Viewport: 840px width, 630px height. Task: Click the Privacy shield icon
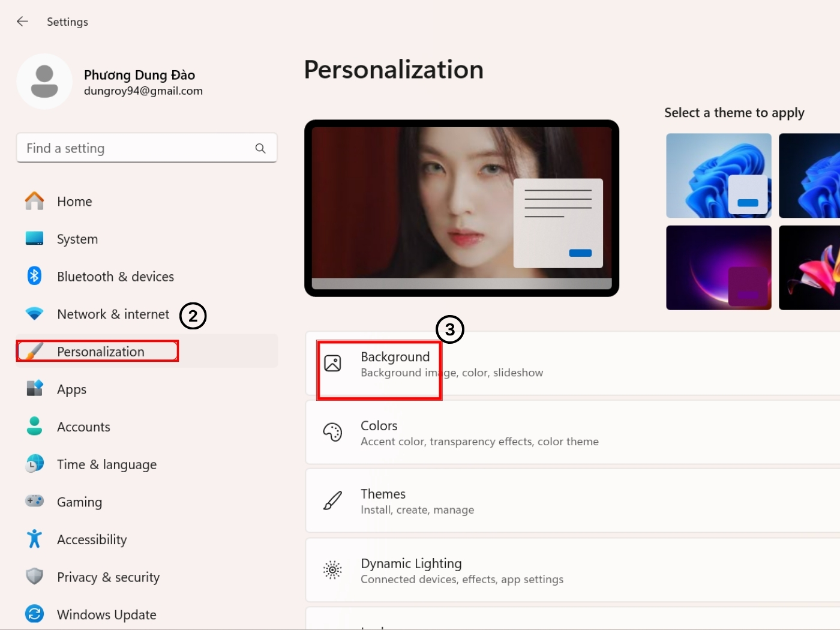(34, 577)
